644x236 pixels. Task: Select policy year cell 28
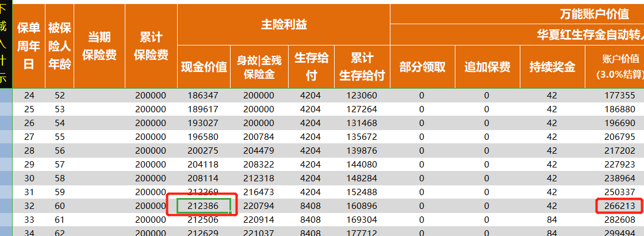29,151
